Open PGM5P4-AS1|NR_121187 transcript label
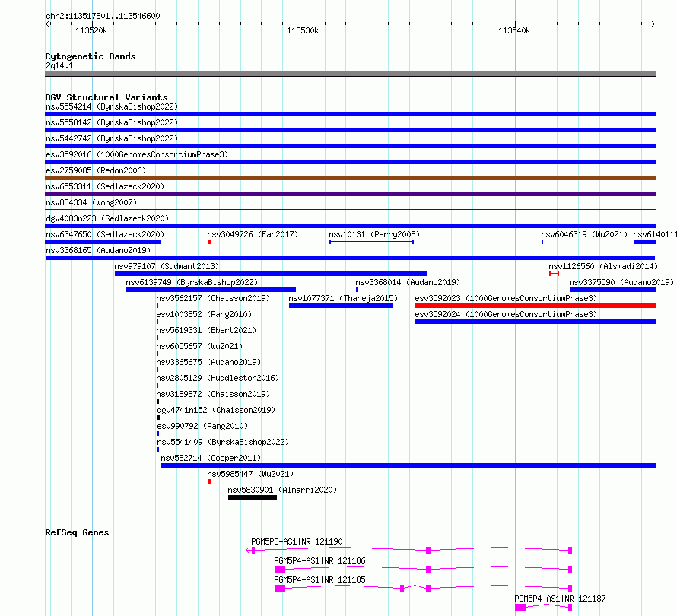The image size is (677, 616). (x=560, y=599)
